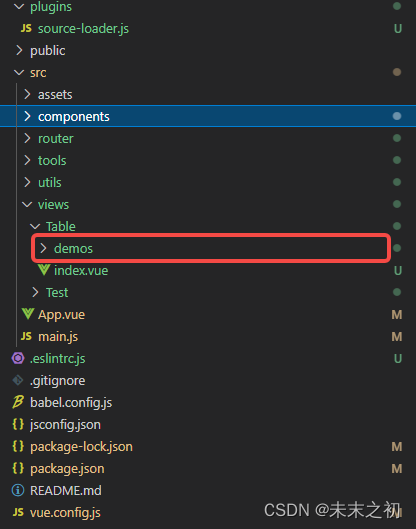Collapse the views folder
The image size is (416, 529).
(x=27, y=204)
